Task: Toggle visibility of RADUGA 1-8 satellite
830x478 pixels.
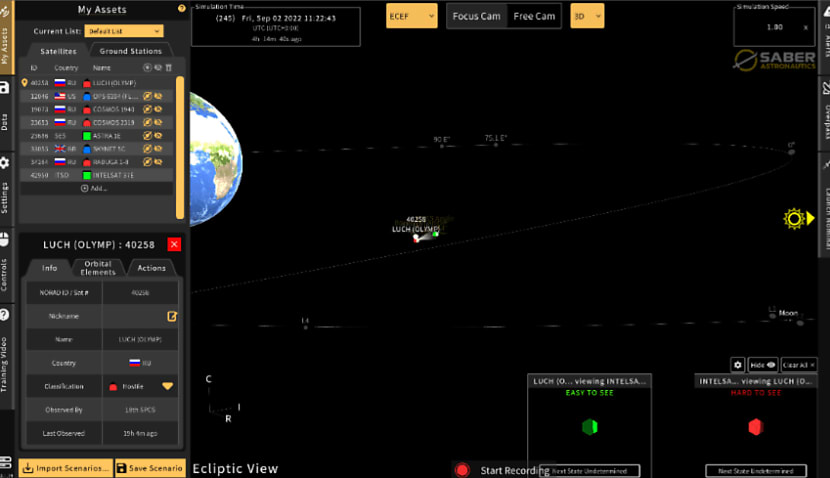Action: 158,162
